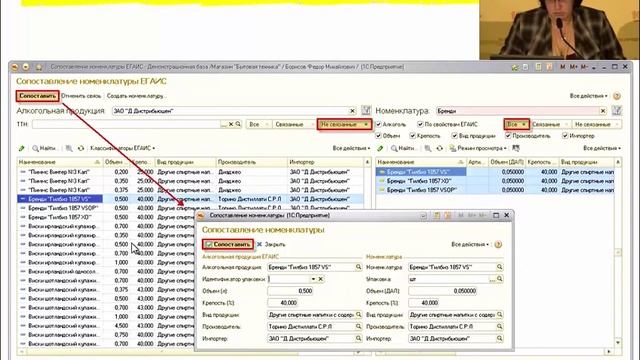640x360 pixels.
Task: Open the Режим просмотра dropdown
Action: point(478,148)
